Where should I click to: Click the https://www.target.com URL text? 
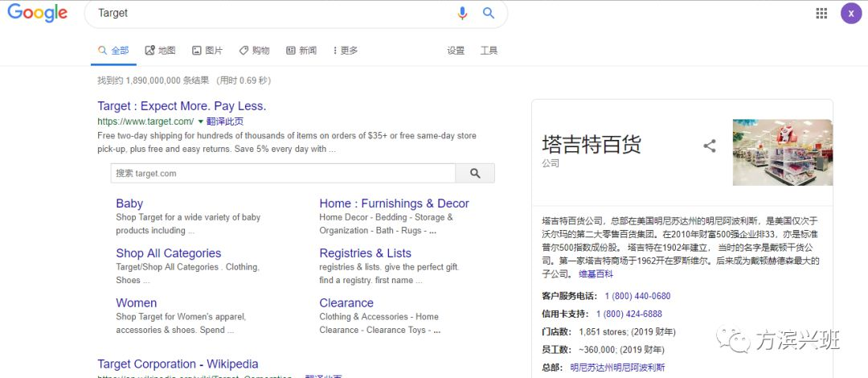(x=145, y=121)
